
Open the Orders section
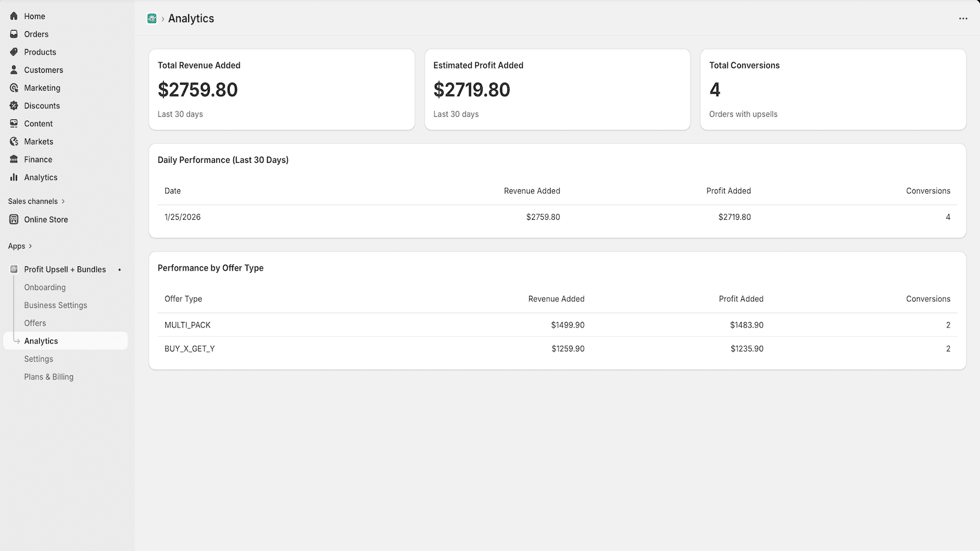pyautogui.click(x=36, y=34)
